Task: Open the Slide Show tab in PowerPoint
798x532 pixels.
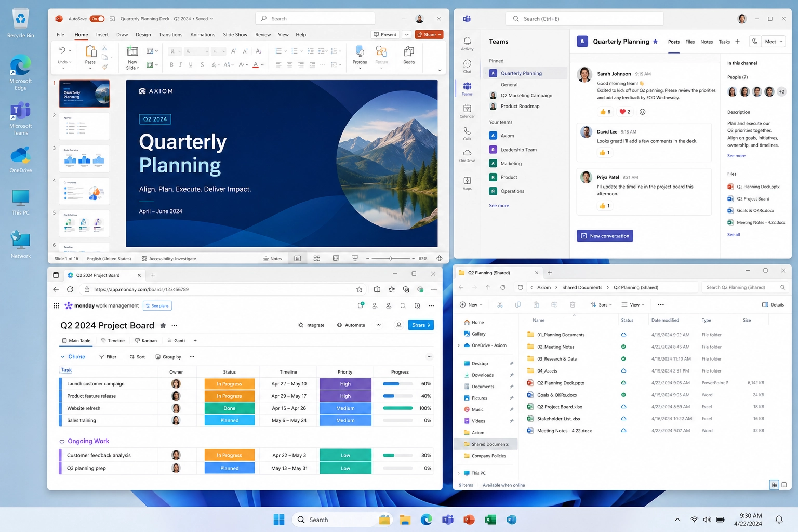Action: point(235,35)
